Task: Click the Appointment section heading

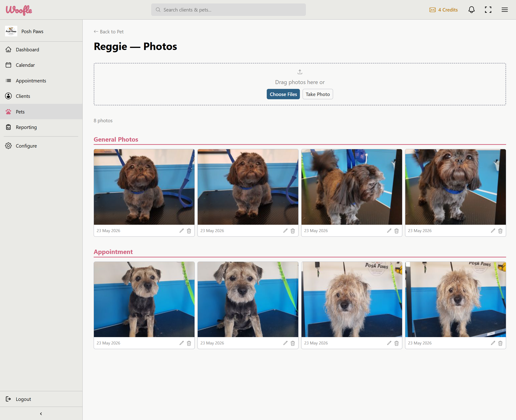Action: click(113, 252)
